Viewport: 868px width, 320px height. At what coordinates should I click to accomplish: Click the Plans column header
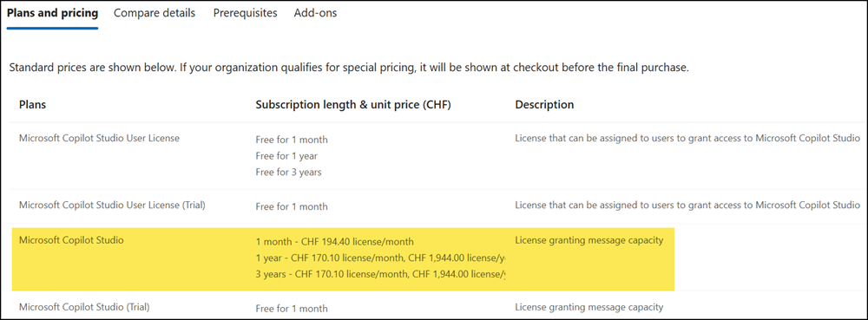tap(33, 104)
